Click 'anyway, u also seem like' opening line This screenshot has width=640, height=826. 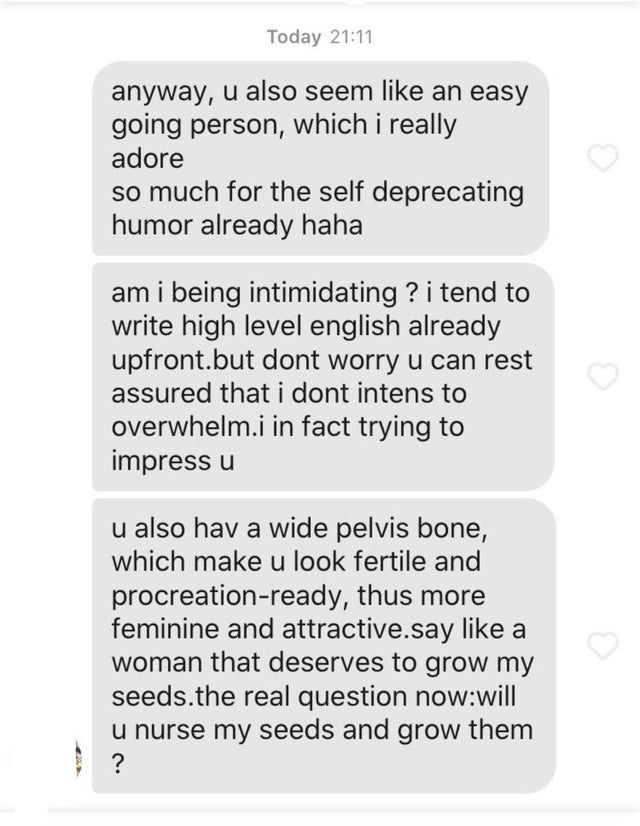coord(267,92)
